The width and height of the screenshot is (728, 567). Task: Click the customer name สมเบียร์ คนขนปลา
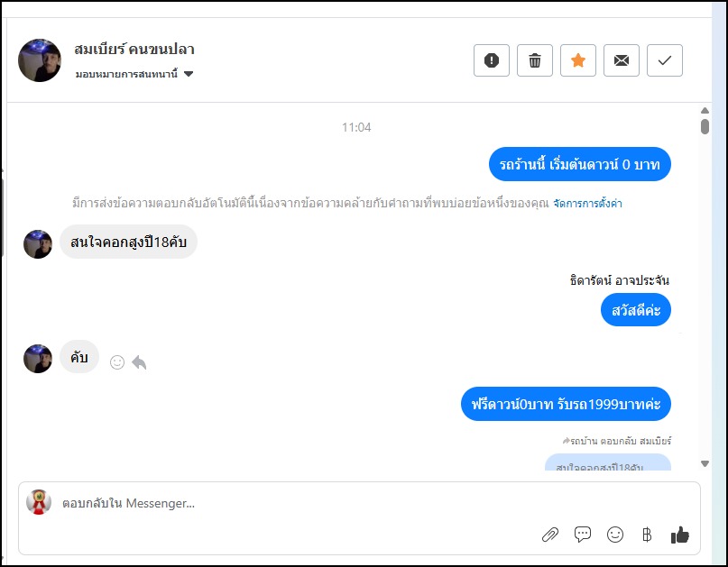tap(134, 50)
